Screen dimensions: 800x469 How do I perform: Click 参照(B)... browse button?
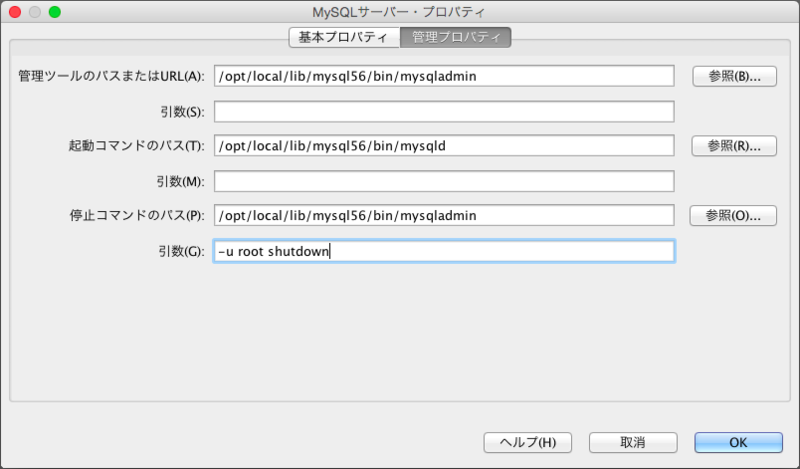click(734, 77)
